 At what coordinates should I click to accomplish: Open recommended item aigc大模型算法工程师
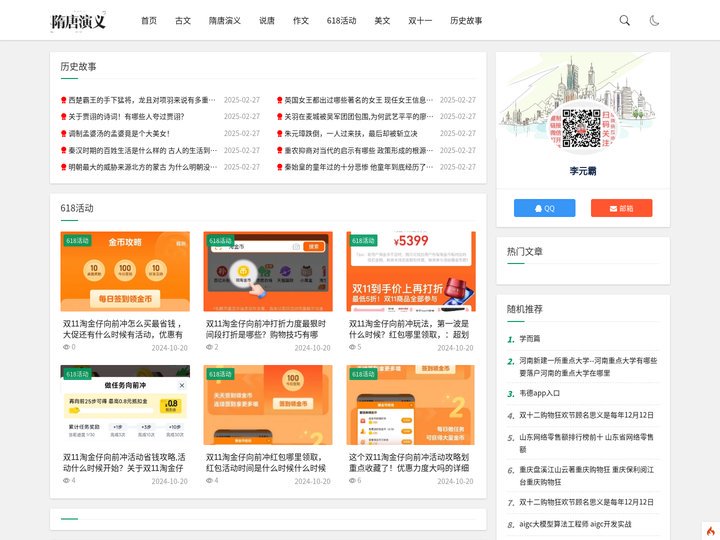click(x=575, y=524)
